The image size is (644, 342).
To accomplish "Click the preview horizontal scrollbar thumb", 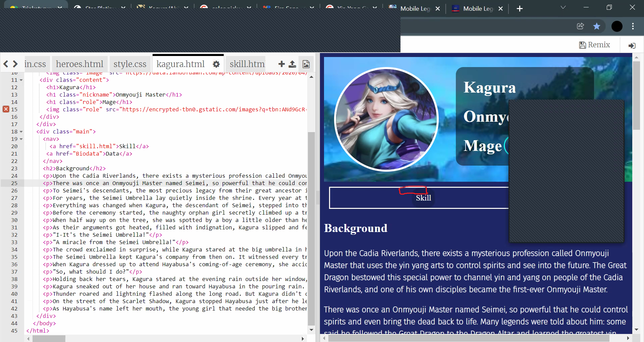I will point(469,339).
